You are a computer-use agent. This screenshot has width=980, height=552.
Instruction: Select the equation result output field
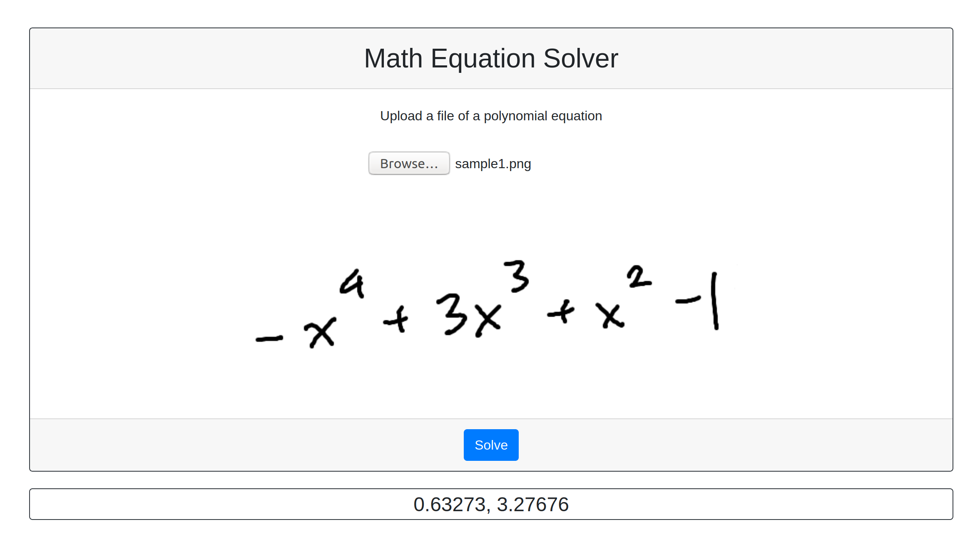(x=490, y=504)
